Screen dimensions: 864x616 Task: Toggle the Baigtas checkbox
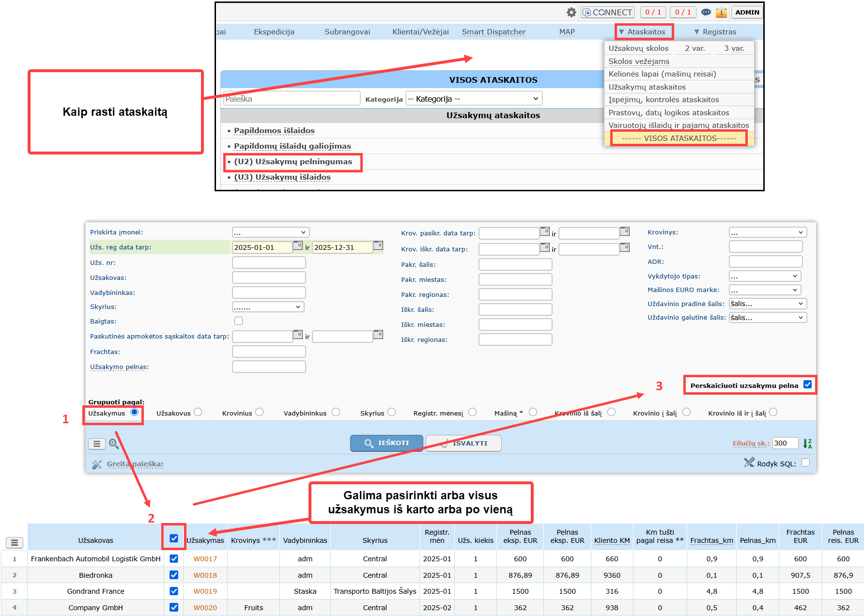tap(238, 321)
